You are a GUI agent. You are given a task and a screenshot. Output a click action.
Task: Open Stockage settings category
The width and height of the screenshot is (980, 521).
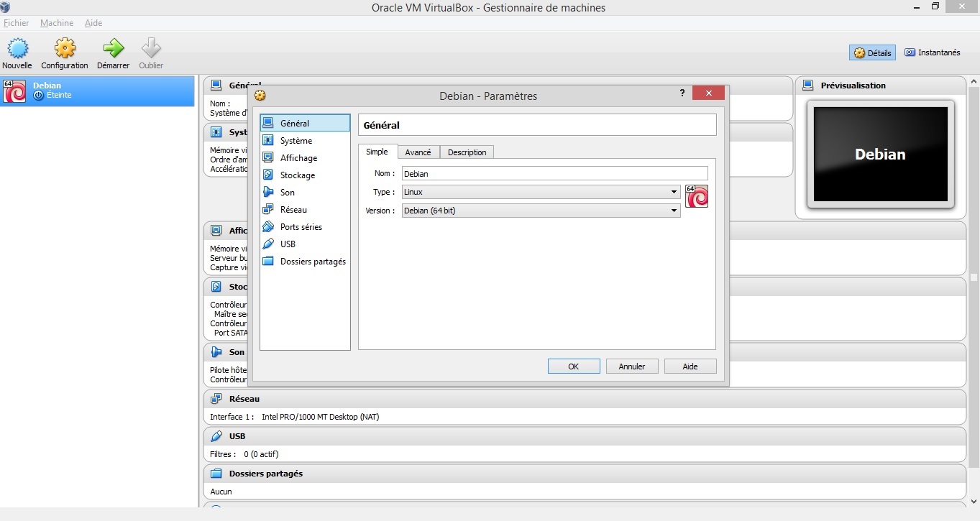[x=305, y=175]
